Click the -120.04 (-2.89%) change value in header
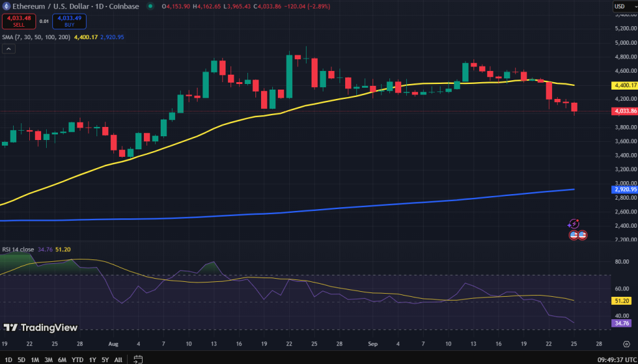638x364 pixels. (307, 6)
